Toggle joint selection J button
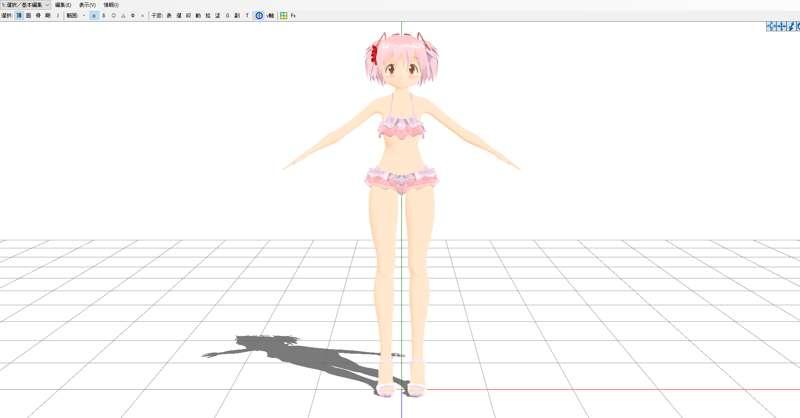 point(58,15)
